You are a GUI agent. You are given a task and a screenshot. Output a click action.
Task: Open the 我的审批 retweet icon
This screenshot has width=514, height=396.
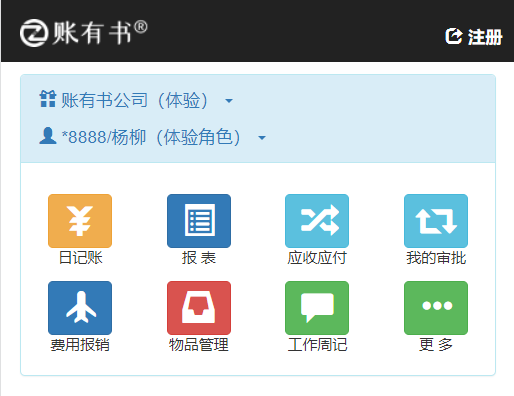pyautogui.click(x=436, y=221)
